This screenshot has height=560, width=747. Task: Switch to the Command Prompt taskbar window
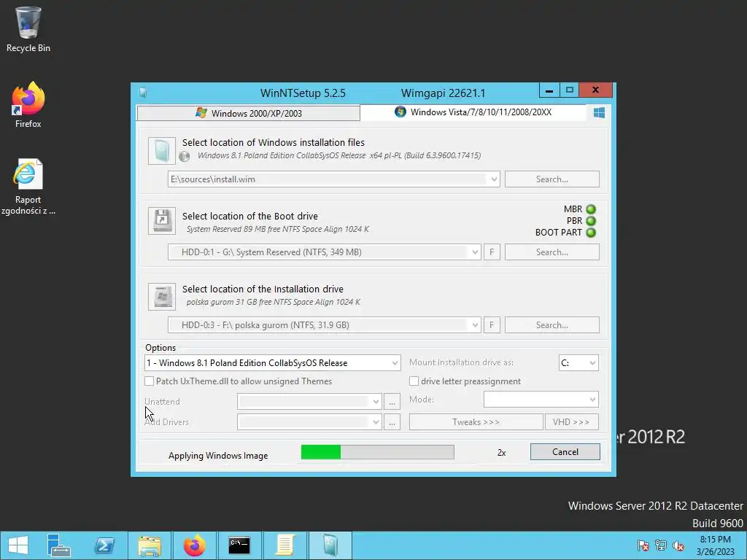239,545
